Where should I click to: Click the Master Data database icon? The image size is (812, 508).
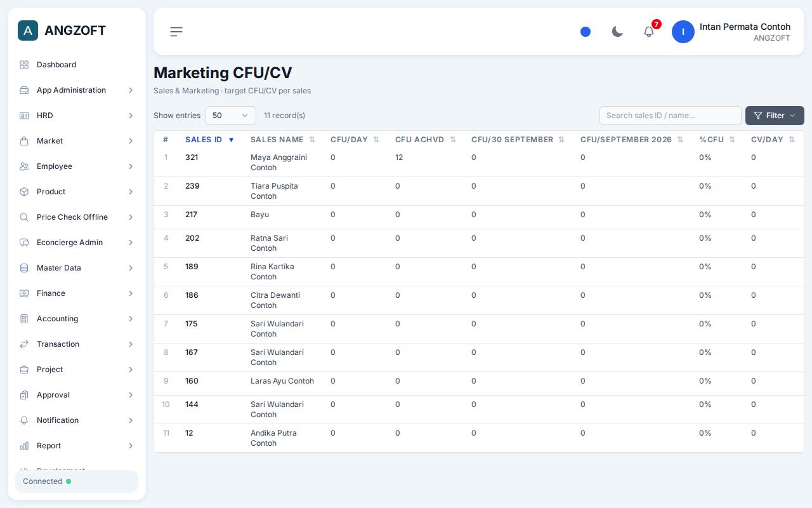pos(24,268)
